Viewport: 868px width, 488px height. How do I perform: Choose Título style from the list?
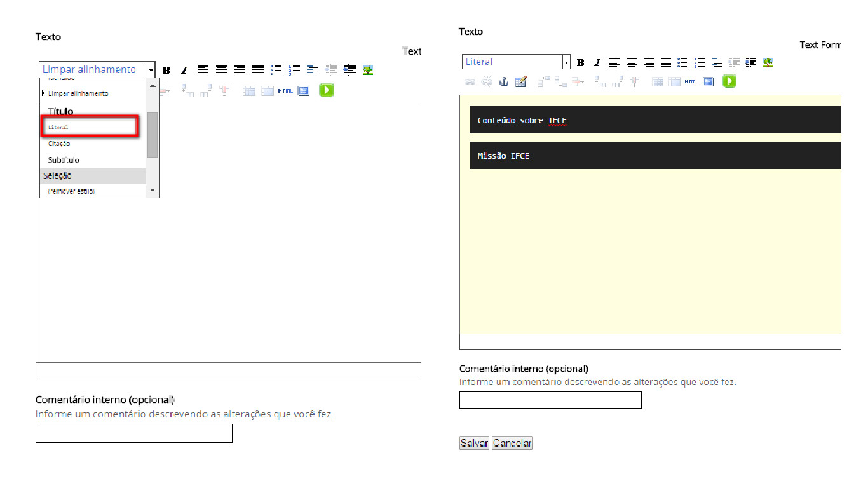point(60,111)
